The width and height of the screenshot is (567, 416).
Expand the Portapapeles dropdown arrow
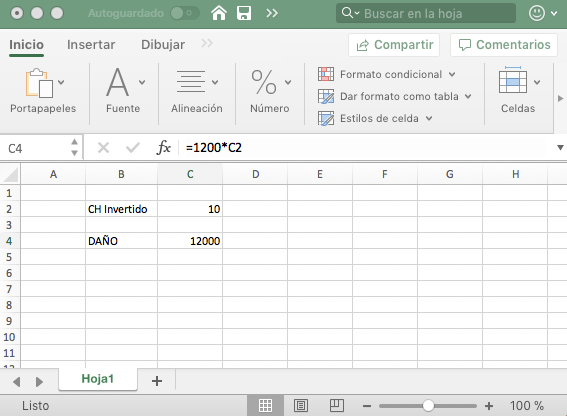61,82
